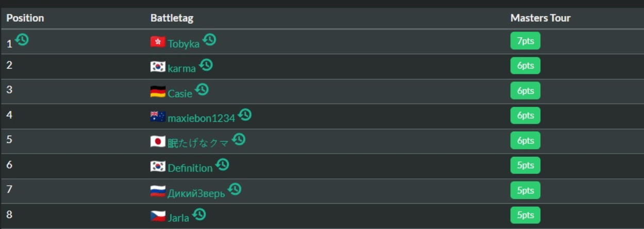Sort by the Masters Tour column header
This screenshot has height=229, width=644.
(x=540, y=18)
